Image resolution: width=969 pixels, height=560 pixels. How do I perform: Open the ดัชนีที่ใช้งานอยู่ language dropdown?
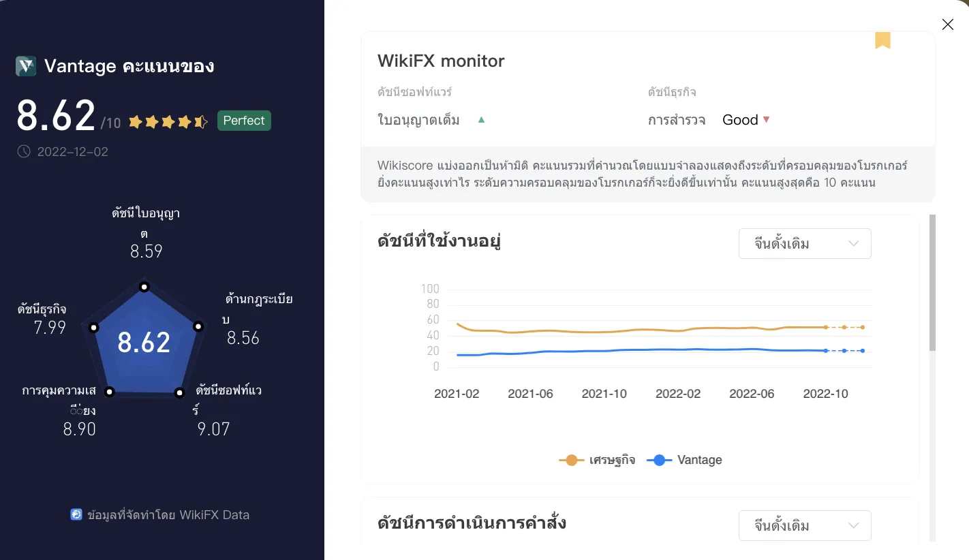point(805,243)
